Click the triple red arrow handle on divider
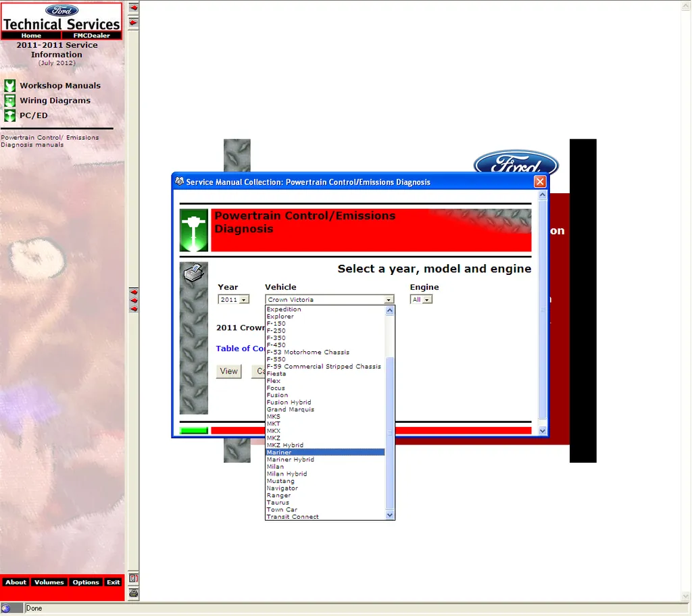The height and width of the screenshot is (616, 692). pyautogui.click(x=134, y=300)
